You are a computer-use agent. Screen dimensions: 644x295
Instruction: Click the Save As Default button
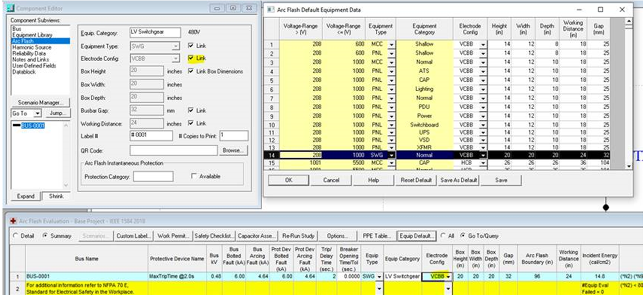coord(459,180)
